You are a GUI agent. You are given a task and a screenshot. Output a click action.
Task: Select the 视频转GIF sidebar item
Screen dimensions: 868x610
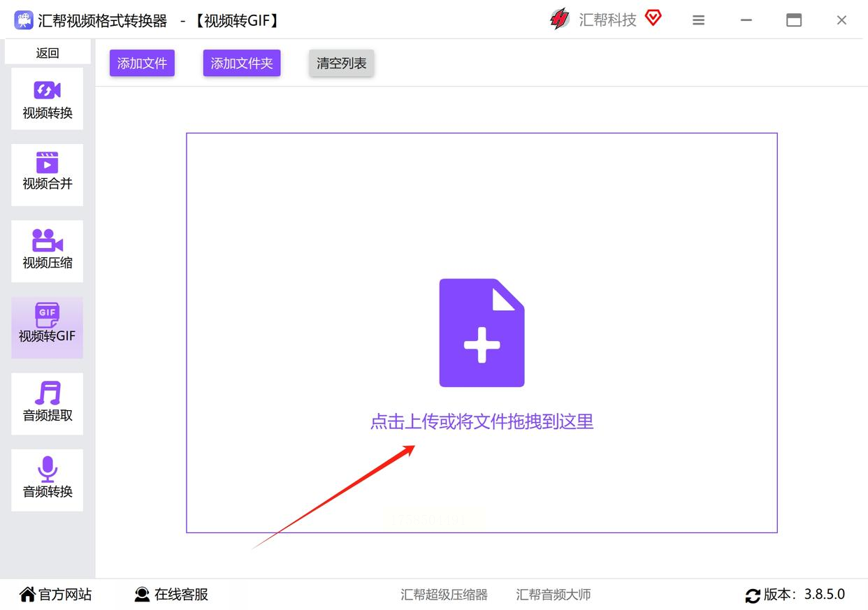(47, 328)
